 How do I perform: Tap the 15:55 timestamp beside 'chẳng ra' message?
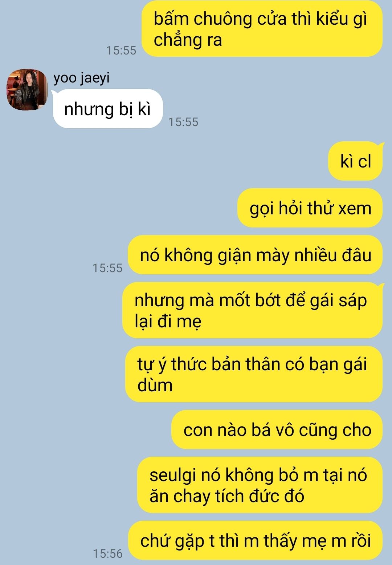point(121,51)
